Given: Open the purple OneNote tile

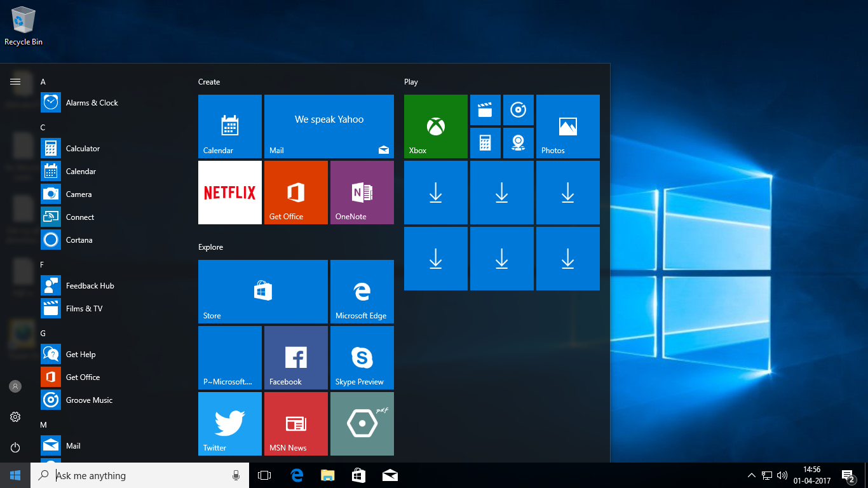Looking at the screenshot, I should 362,193.
